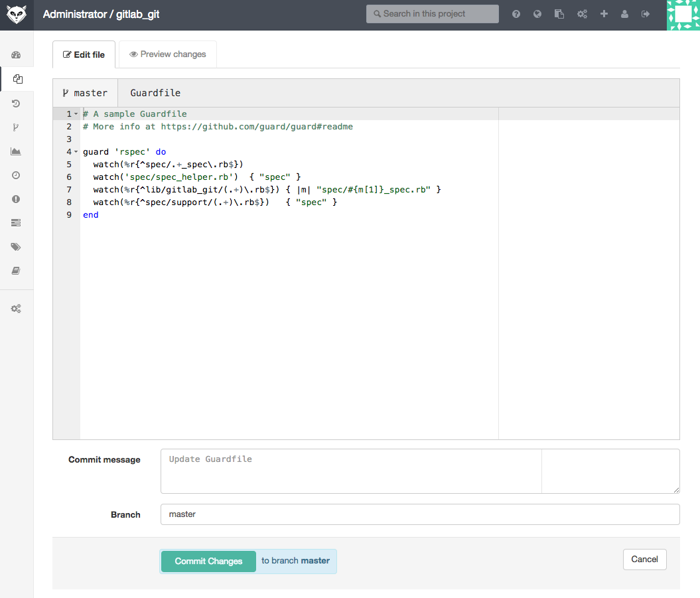The height and width of the screenshot is (598, 700).
Task: Open the user profile icon
Action: (624, 14)
